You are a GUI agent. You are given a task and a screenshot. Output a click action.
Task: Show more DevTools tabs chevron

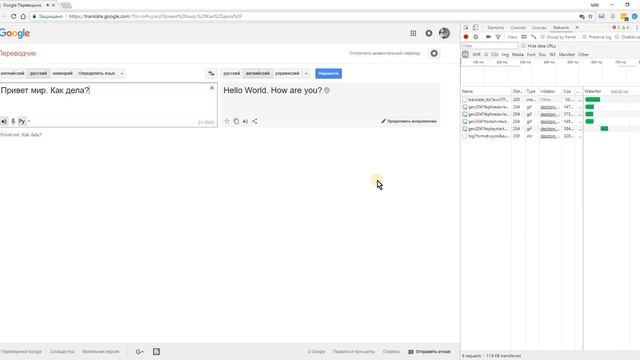[577, 27]
